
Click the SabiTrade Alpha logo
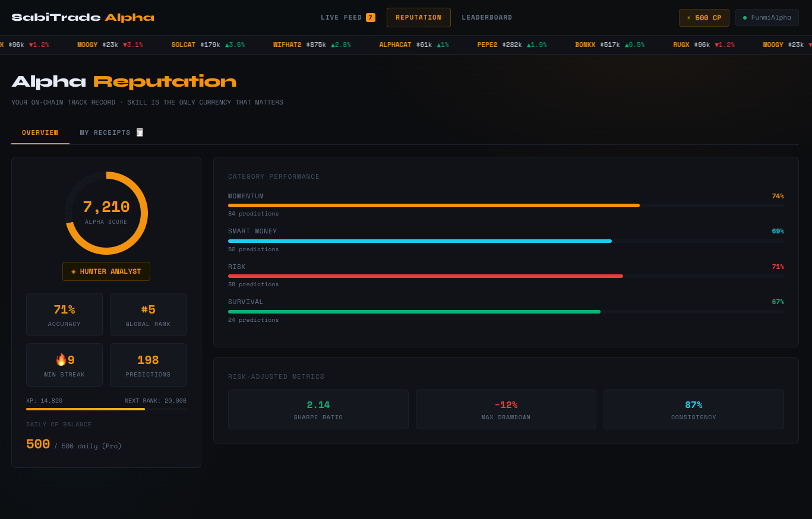tap(83, 18)
